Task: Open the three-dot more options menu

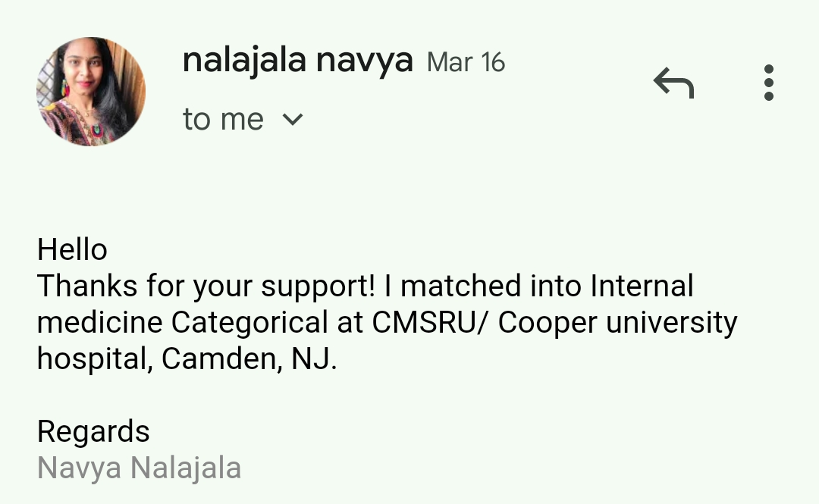Action: pos(768,83)
